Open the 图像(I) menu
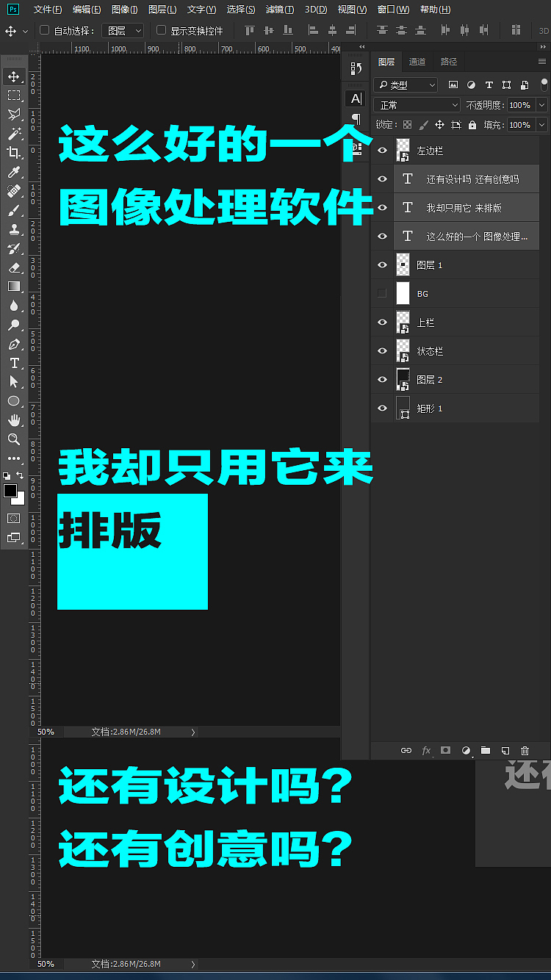551x980 pixels. coord(125,10)
